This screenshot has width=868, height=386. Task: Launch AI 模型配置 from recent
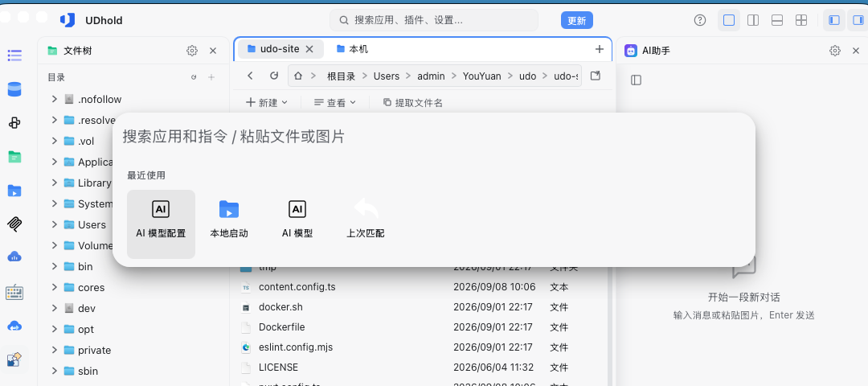tap(161, 224)
